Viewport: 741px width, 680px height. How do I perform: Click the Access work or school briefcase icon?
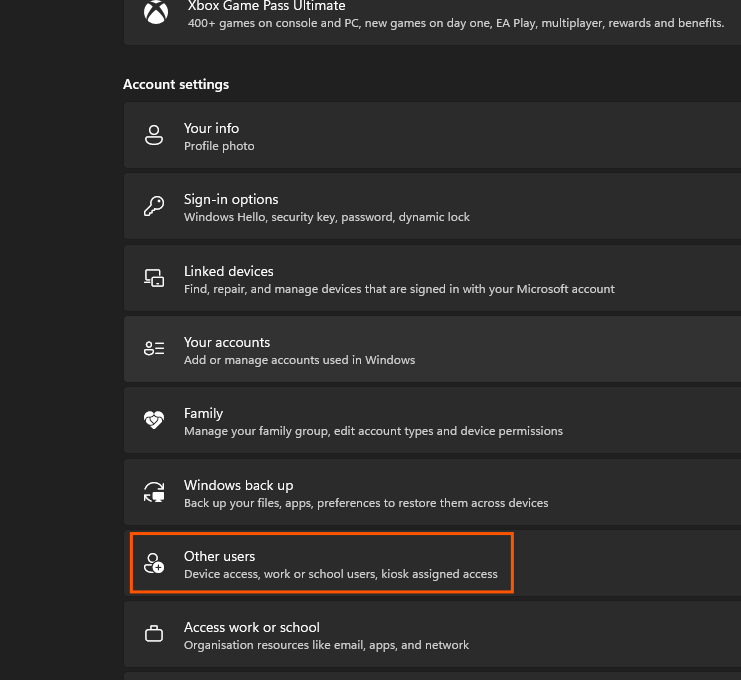click(154, 634)
